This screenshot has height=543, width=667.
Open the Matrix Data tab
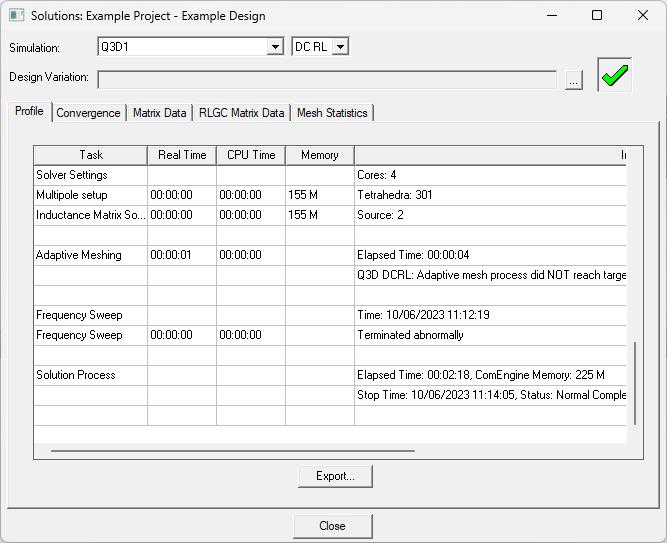[x=159, y=113]
